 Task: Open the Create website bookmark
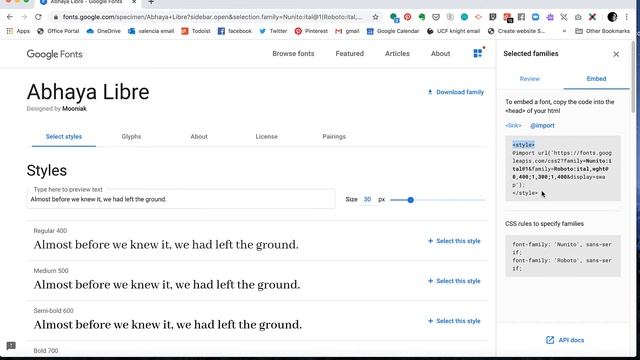click(x=516, y=31)
